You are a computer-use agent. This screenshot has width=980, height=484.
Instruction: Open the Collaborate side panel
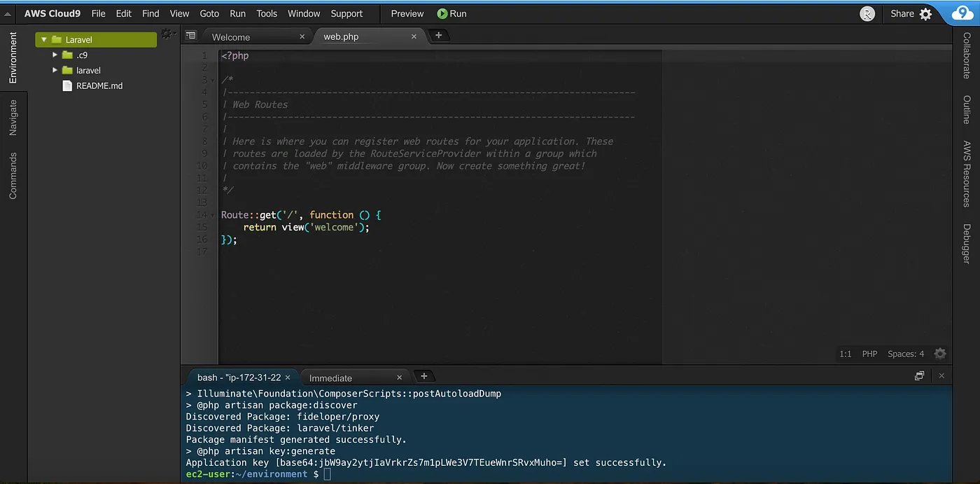pyautogui.click(x=967, y=55)
